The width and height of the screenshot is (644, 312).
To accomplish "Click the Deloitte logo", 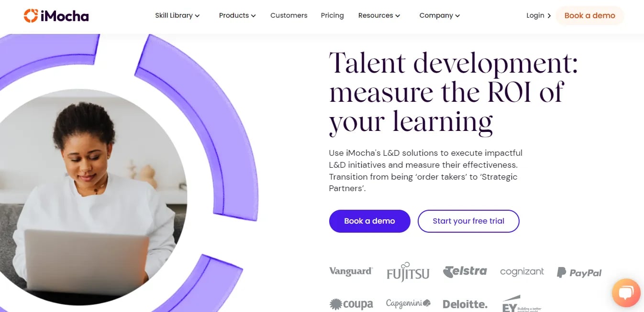I will [465, 304].
